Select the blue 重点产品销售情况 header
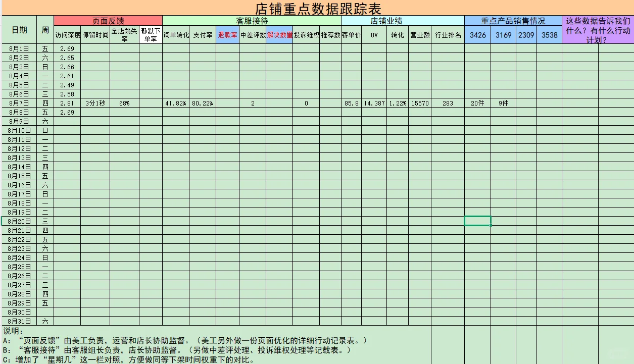The width and height of the screenshot is (634, 364). [x=513, y=21]
